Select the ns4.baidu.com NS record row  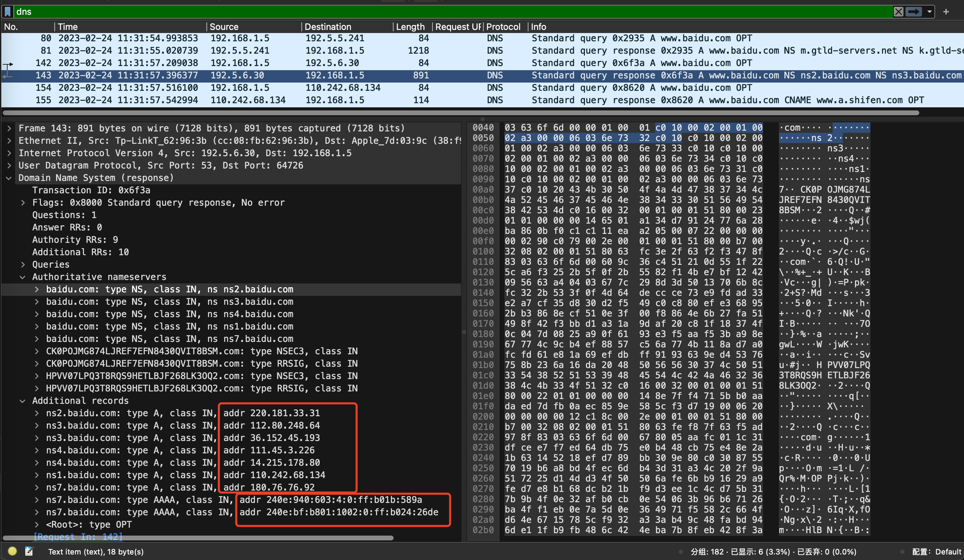(231, 314)
